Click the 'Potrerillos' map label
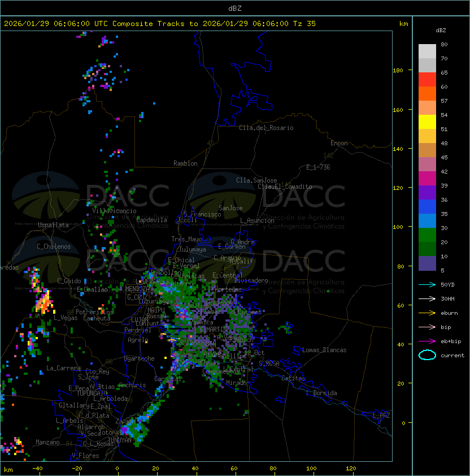 click(x=94, y=312)
